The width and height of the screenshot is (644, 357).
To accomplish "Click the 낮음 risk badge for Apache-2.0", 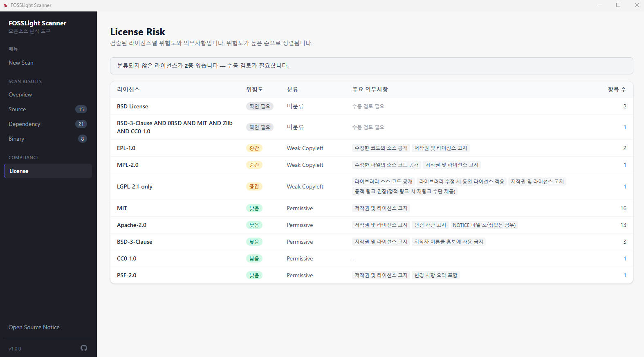I will [x=254, y=225].
